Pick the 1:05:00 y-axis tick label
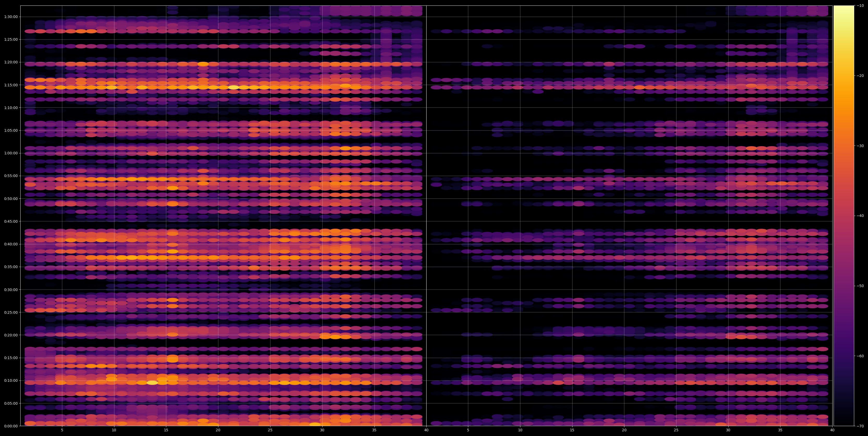This screenshot has height=436, width=868. click(11, 130)
